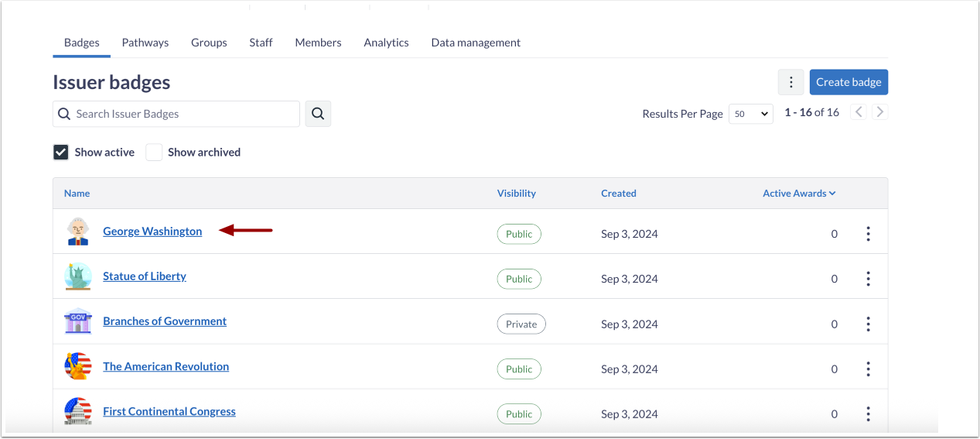Open the First Continental Congress badge link
This screenshot has width=980, height=439.
point(169,411)
